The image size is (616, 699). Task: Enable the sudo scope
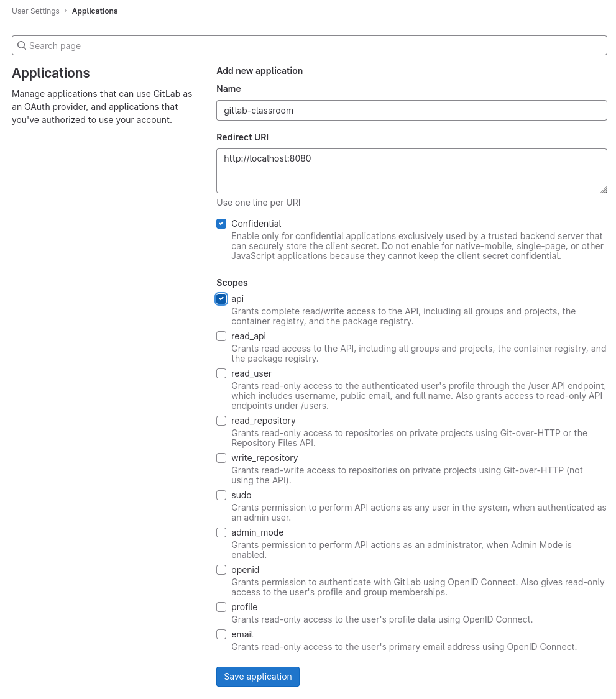pos(221,495)
